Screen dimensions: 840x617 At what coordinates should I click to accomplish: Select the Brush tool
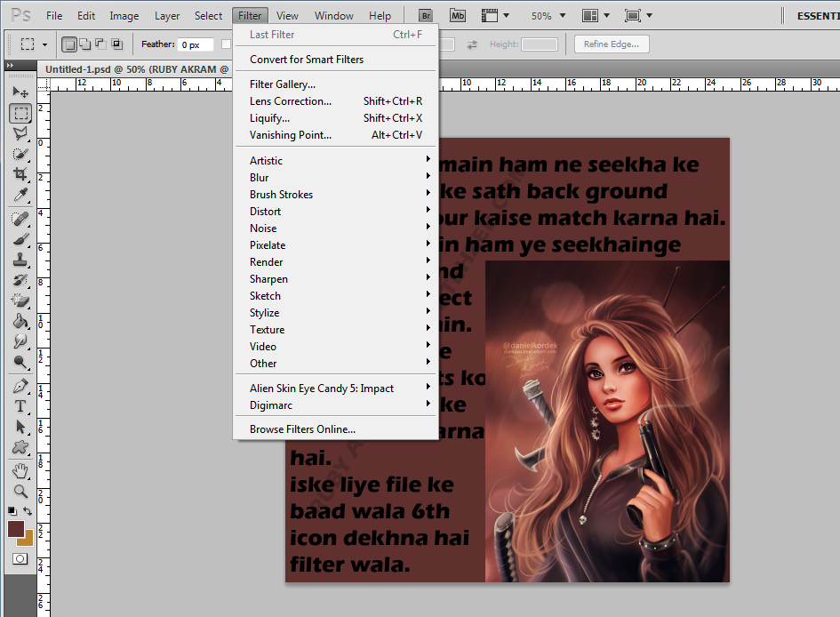[20, 239]
